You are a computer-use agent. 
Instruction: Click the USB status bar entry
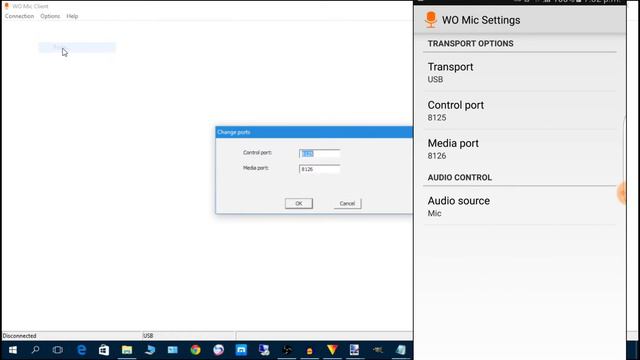click(x=148, y=336)
